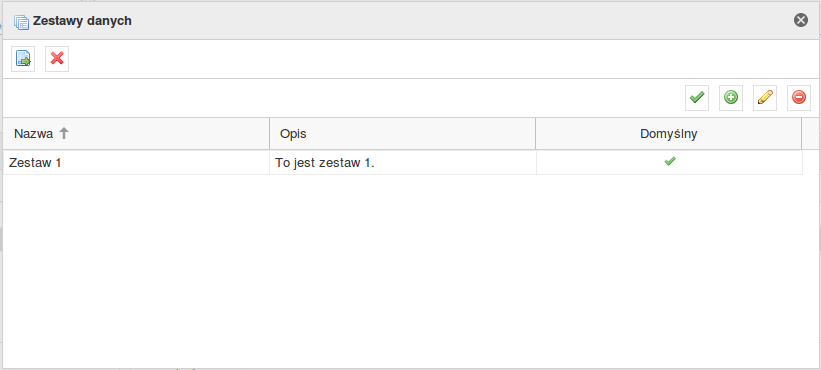Click empty toolbar space beside red X icon
Image resolution: width=821 pixels, height=370 pixels.
coord(442,59)
